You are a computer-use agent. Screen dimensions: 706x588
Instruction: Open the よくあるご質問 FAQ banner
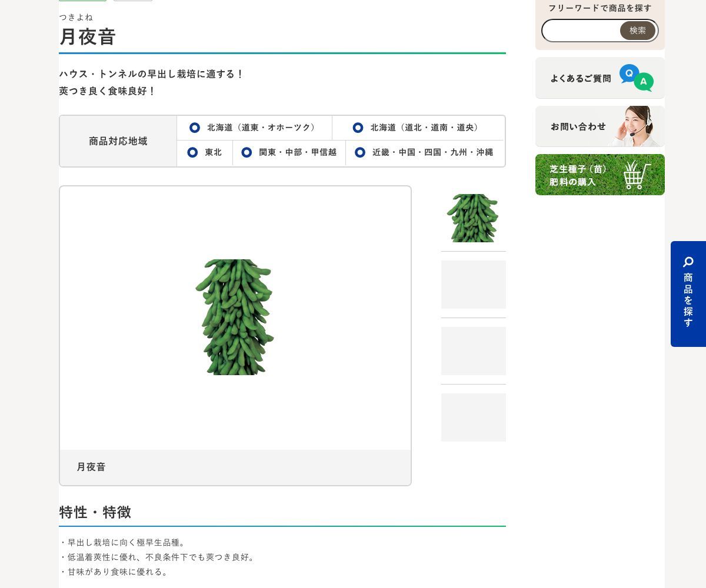(600, 78)
